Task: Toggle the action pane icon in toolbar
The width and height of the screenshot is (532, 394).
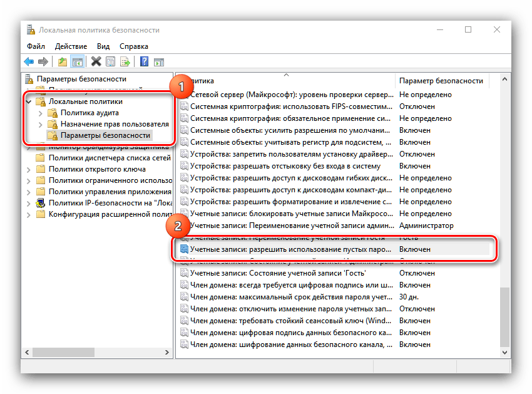Action: [x=160, y=61]
